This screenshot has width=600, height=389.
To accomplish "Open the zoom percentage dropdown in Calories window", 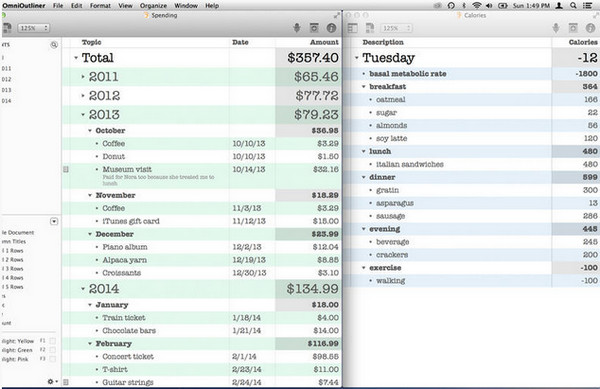I will (396, 28).
